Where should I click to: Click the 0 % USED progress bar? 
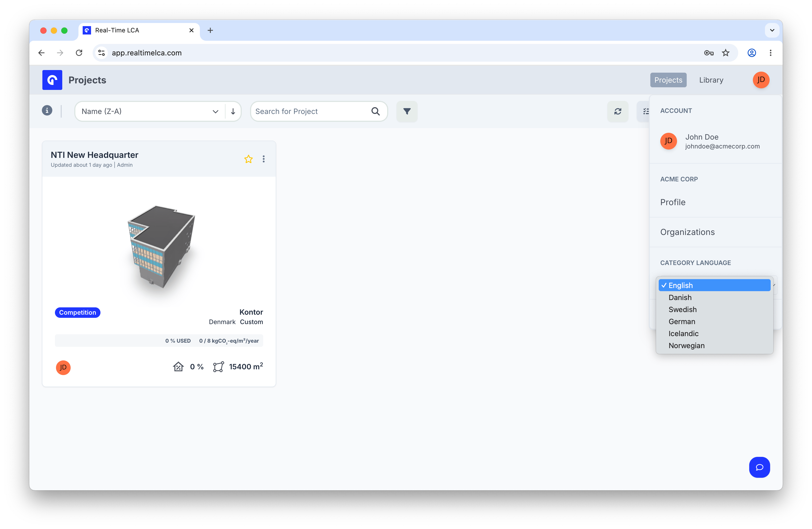(x=159, y=341)
